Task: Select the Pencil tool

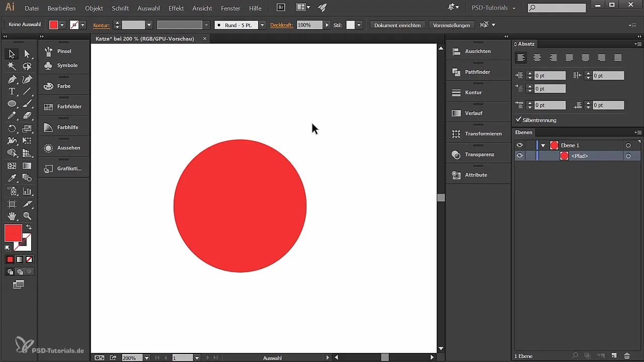Action: (x=12, y=116)
